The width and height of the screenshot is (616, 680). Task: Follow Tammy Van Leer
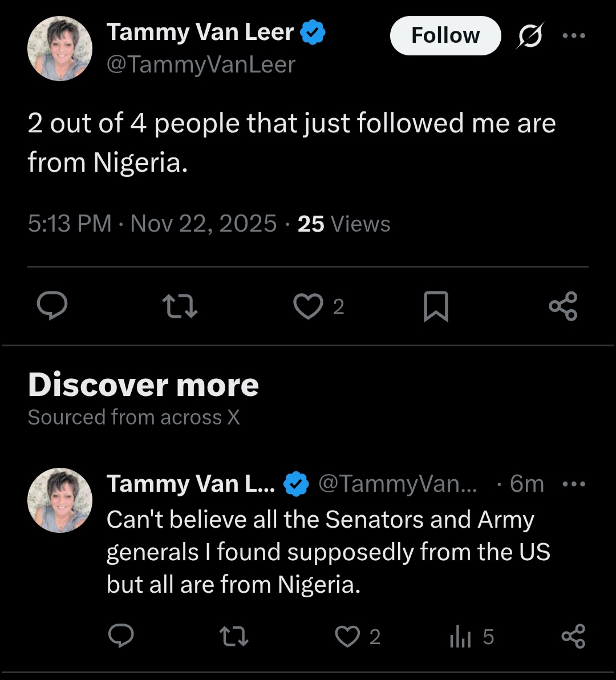(x=445, y=36)
